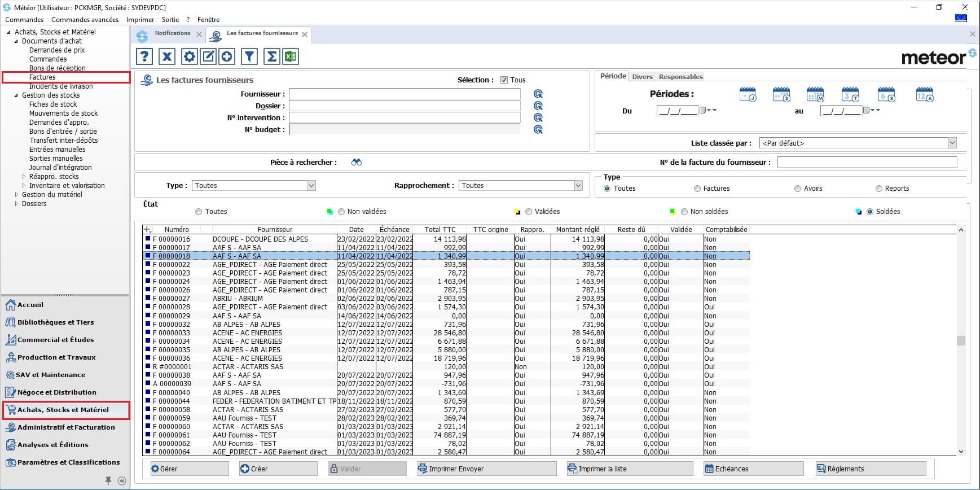Click the edit pencil toolbar icon
This screenshot has width=980, height=490.
(x=208, y=56)
